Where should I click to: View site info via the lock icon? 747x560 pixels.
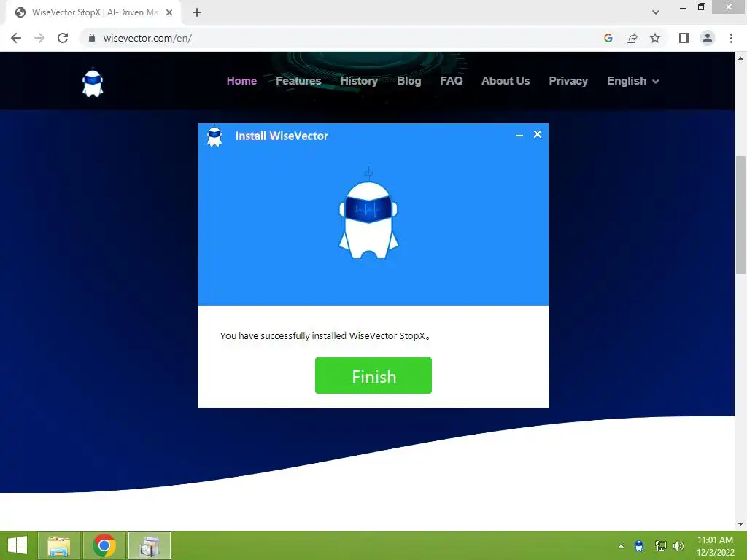click(x=92, y=38)
